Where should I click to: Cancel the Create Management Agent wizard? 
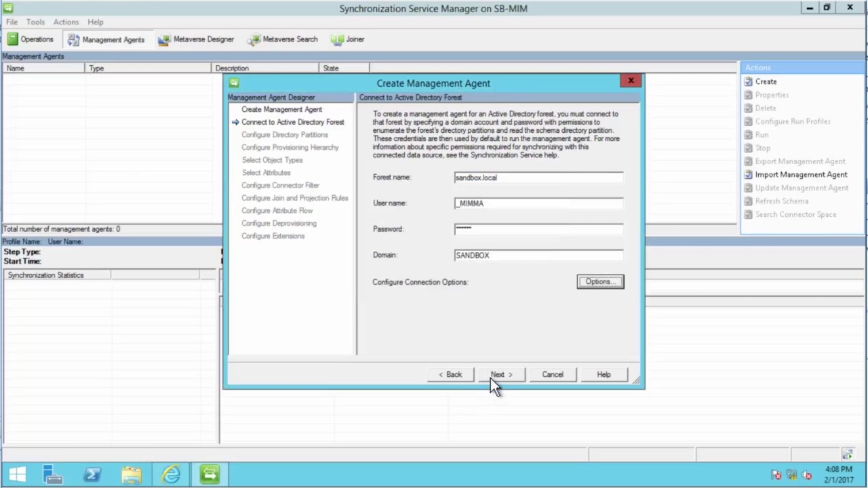553,375
